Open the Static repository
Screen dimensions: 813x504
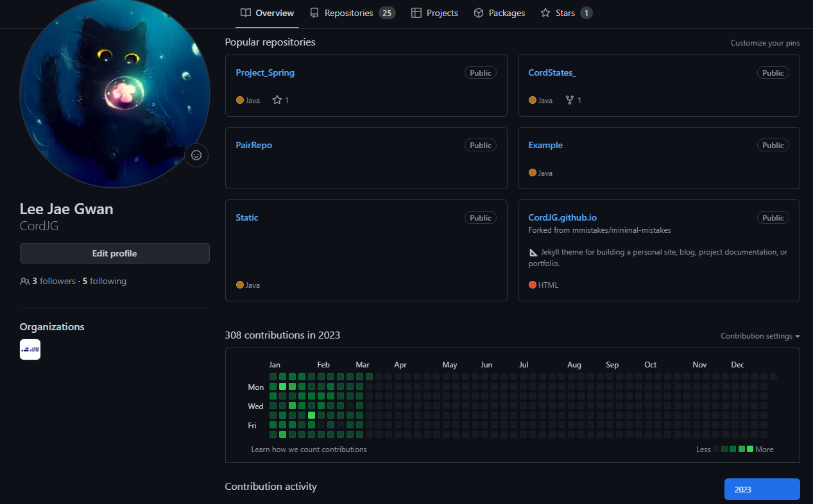pos(247,217)
